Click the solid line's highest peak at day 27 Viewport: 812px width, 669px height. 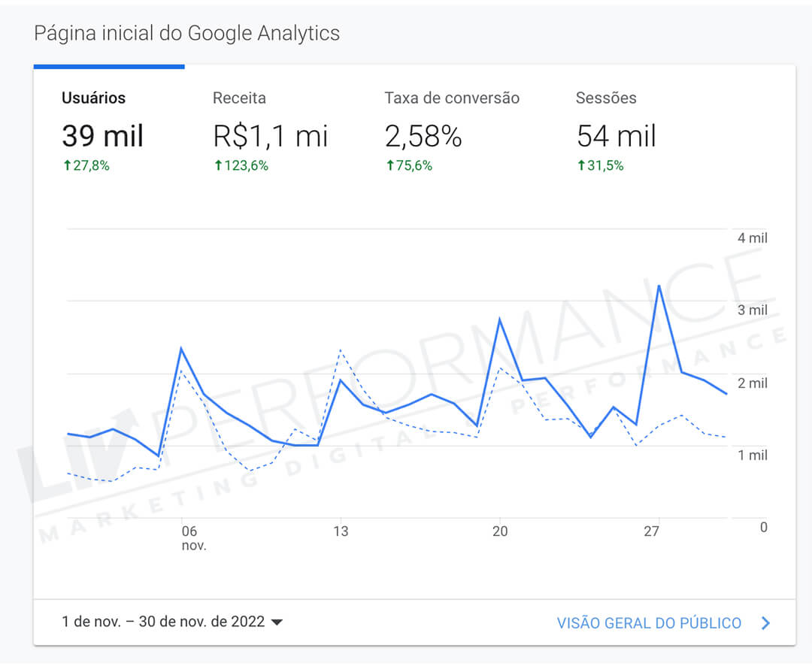pos(659,286)
